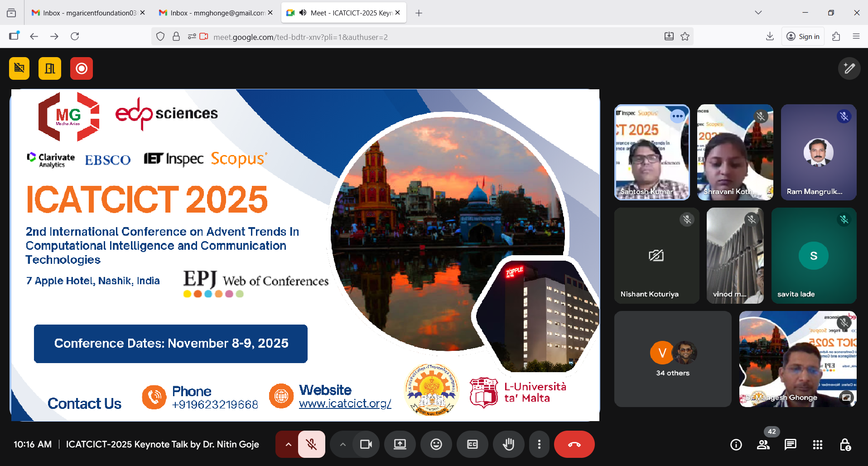Open the more call options three-dot menu
This screenshot has height=466, width=868.
tap(539, 444)
